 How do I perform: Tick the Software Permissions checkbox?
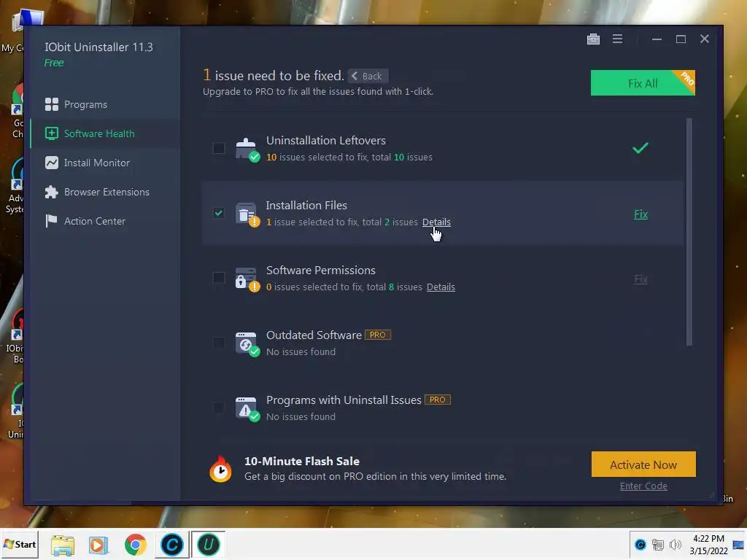(x=219, y=278)
